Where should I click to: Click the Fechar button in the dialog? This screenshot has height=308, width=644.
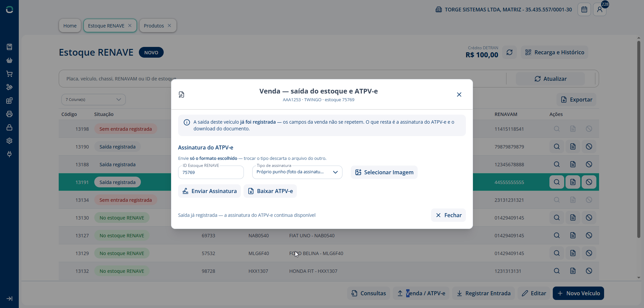[448, 215]
